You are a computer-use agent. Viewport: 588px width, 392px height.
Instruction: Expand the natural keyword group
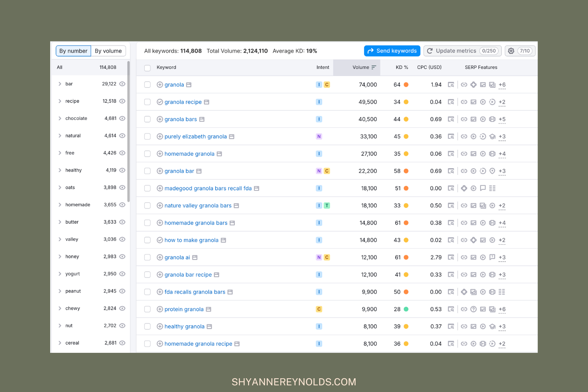[60, 136]
